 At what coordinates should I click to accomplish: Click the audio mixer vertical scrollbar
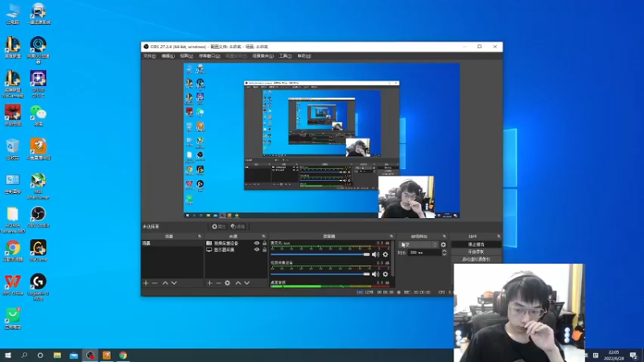(393, 258)
